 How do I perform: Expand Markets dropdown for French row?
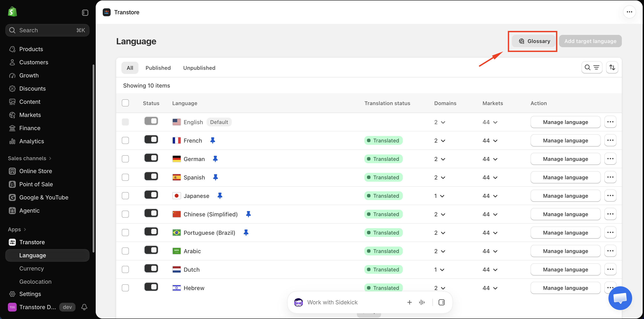point(490,141)
